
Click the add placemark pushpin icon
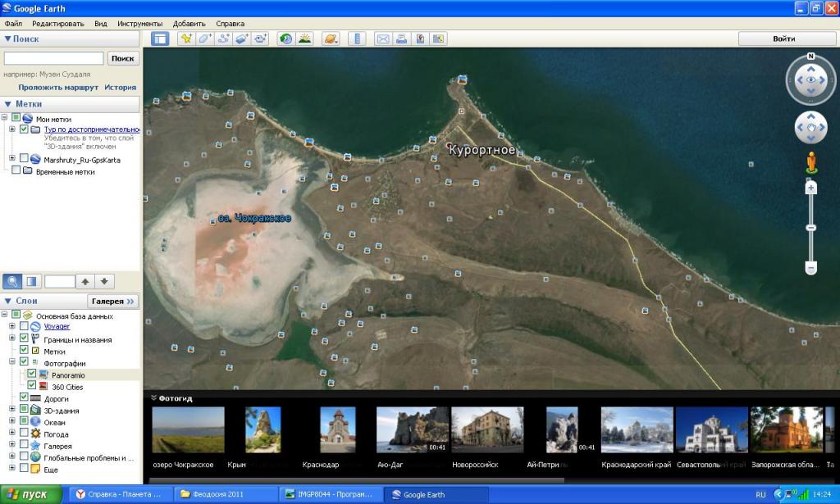[x=186, y=39]
